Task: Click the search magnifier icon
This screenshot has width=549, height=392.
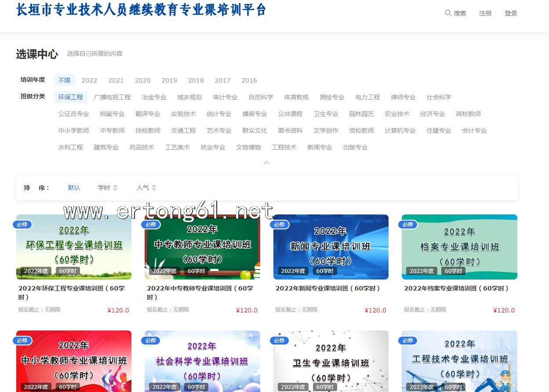Action: tap(448, 13)
